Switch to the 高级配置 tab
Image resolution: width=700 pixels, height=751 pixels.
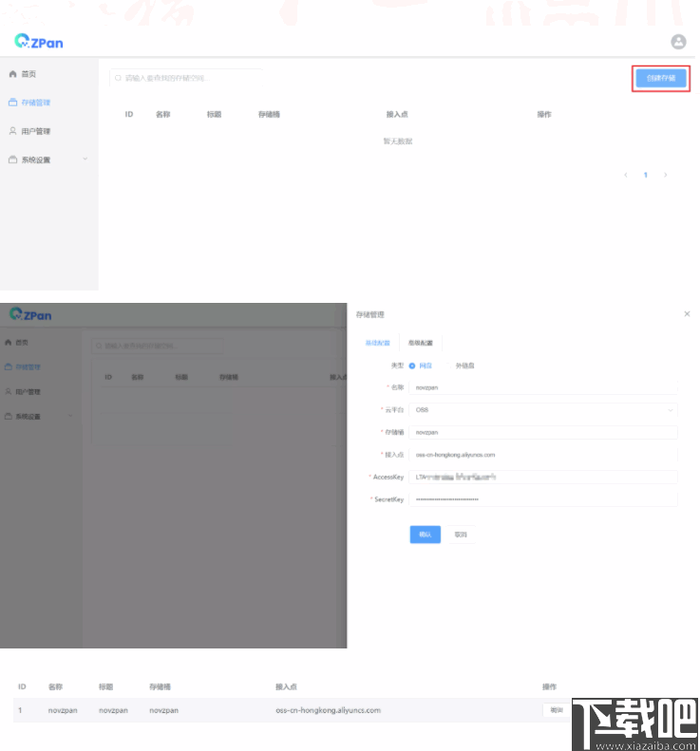tap(420, 343)
